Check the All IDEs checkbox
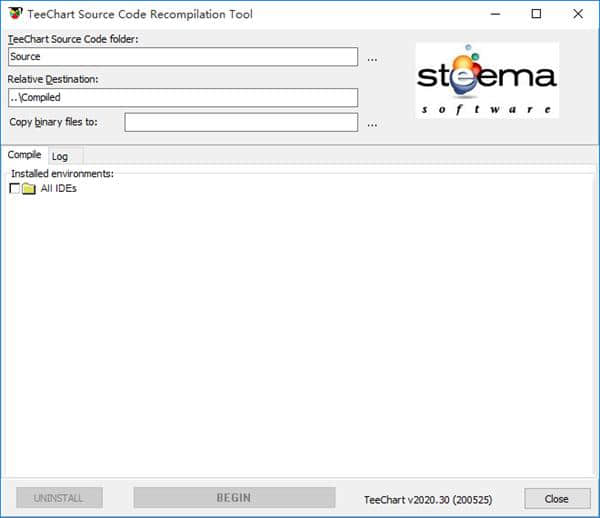 tap(15, 188)
